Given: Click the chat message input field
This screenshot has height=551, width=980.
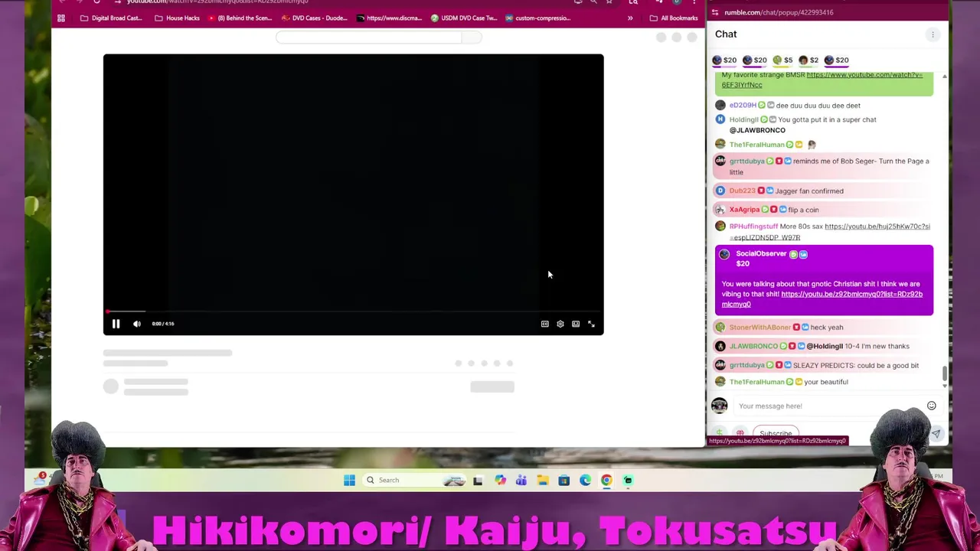Looking at the screenshot, I should click(827, 406).
